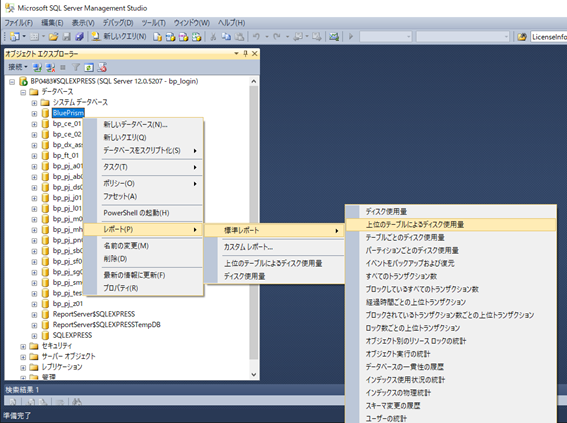Open the ファイル(F) menu

pyautogui.click(x=19, y=23)
